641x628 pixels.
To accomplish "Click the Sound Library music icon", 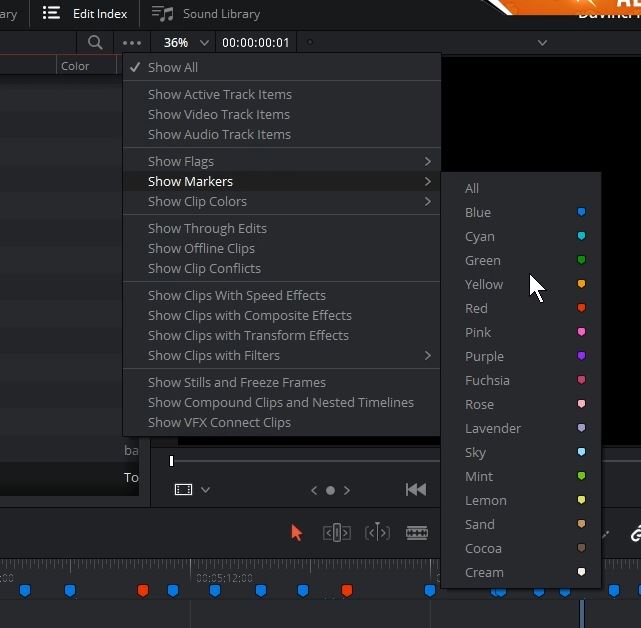I will coord(162,13).
